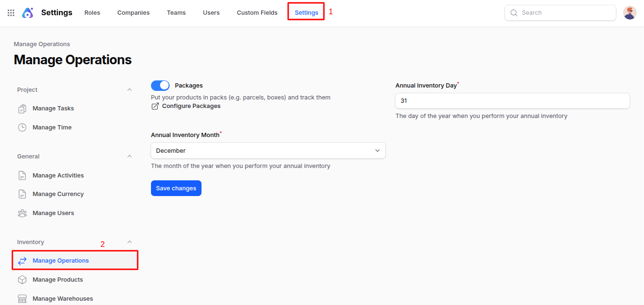Click the Manage Tasks clipboard icon
The image size is (644, 305).
[x=22, y=108]
